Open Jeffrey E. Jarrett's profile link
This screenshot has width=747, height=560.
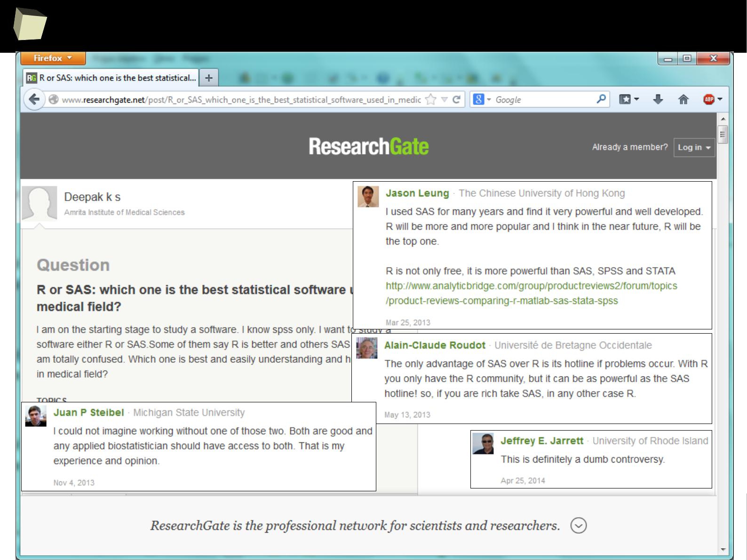tap(542, 441)
